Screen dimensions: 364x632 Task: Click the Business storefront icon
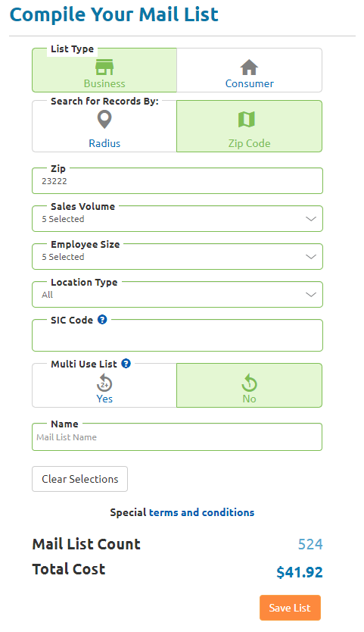click(104, 67)
